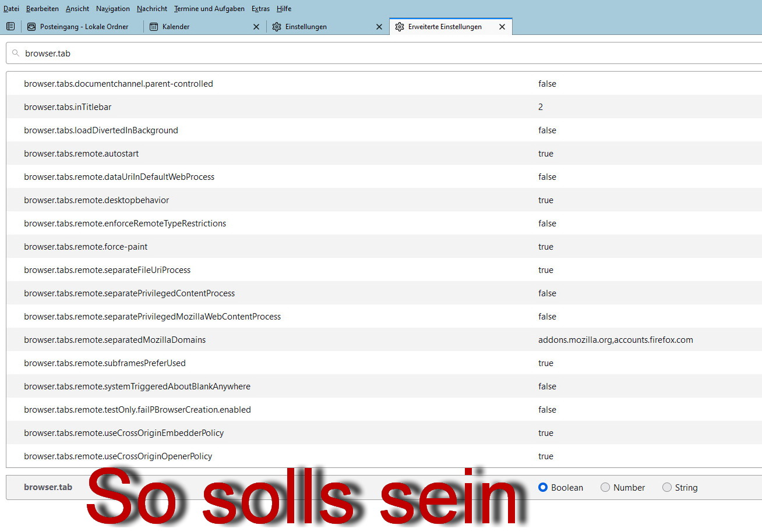The image size is (762, 532).
Task: Click the gear icon on Erweiterte Einstellungen tab
Action: click(400, 26)
